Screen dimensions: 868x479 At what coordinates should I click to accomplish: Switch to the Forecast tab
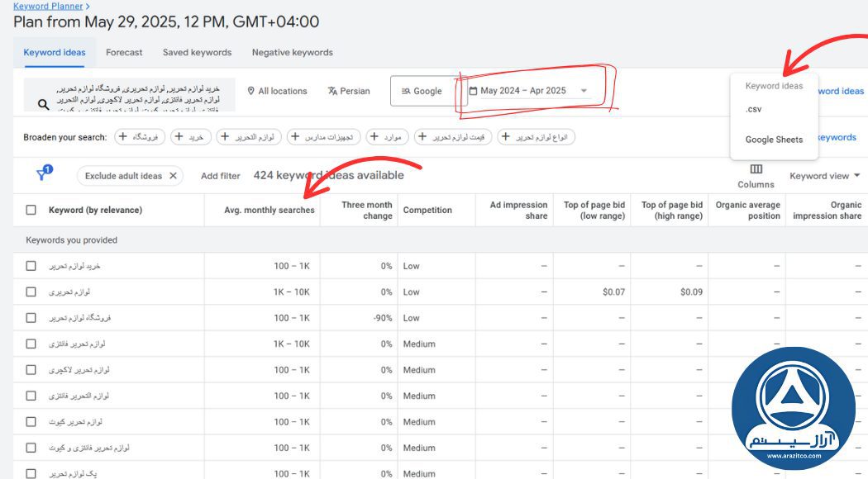pos(124,52)
